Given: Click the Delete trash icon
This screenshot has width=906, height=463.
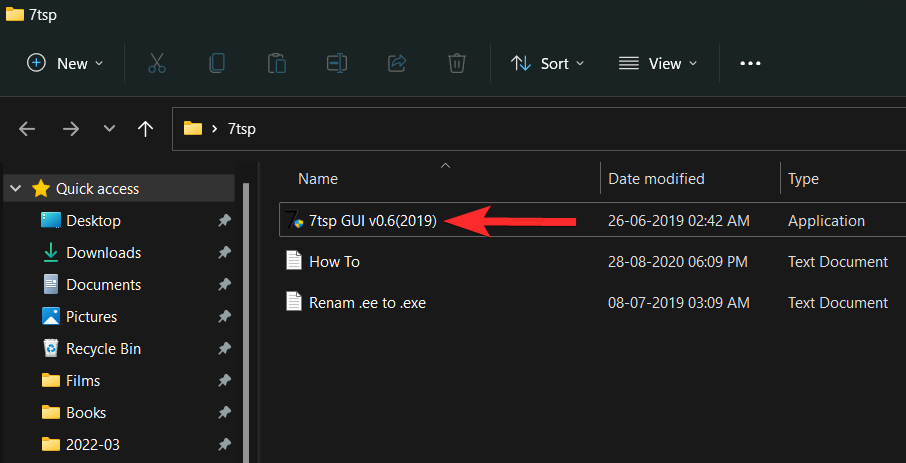Looking at the screenshot, I should click(456, 63).
